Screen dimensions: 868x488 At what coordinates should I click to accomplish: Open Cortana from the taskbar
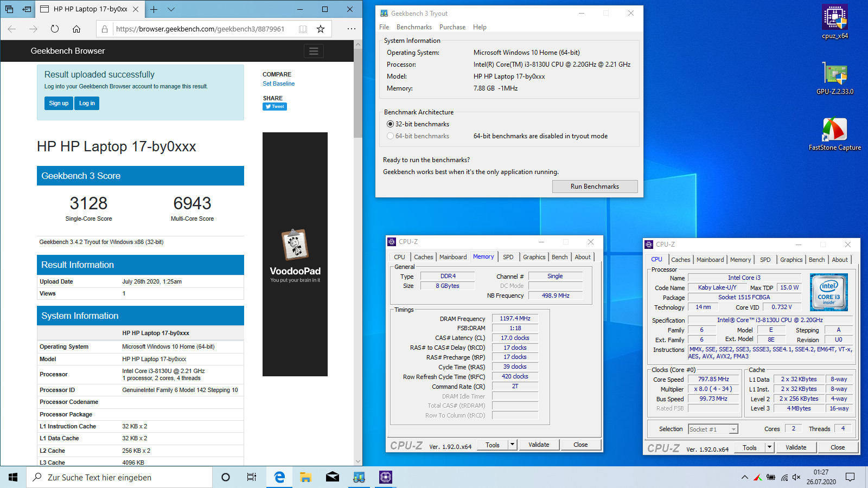coord(226,477)
